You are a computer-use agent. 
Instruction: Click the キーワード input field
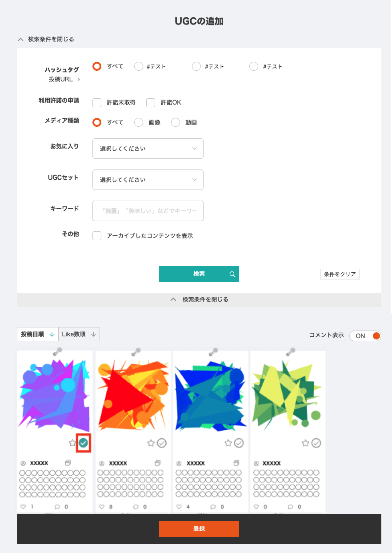point(148,211)
